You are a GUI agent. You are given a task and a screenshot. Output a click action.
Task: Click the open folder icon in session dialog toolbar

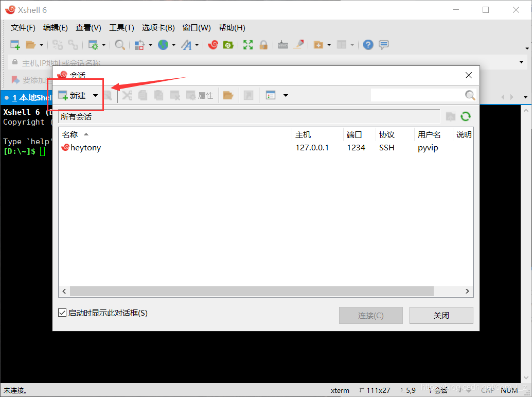[228, 95]
